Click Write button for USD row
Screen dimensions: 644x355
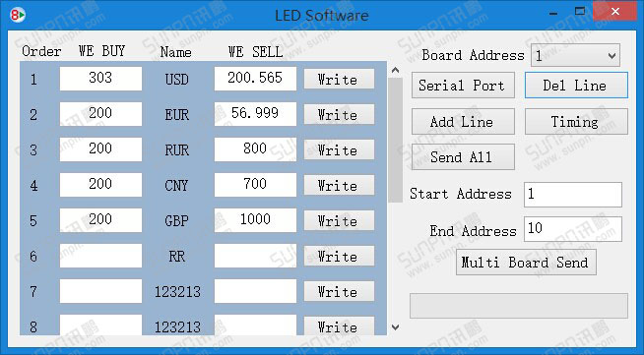pyautogui.click(x=339, y=79)
